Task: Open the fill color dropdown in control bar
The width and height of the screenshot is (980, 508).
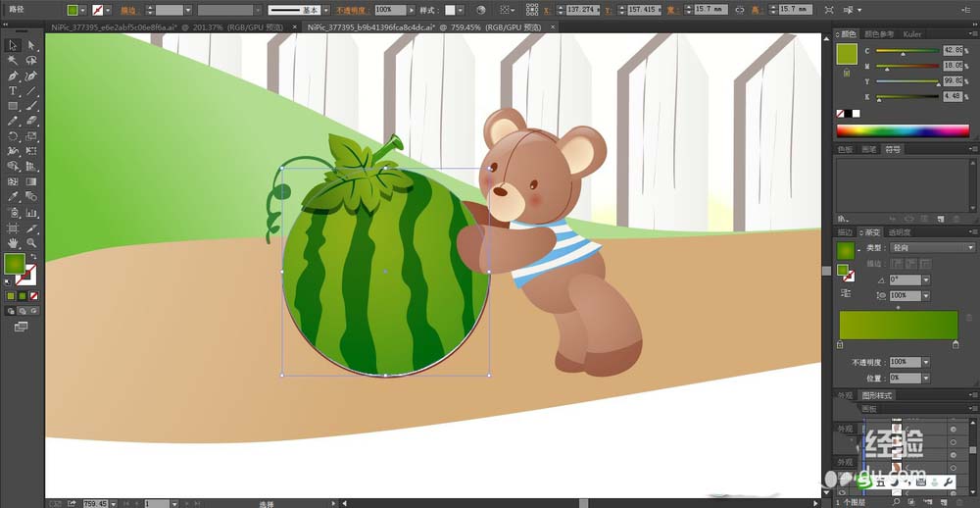Action: pos(82,10)
